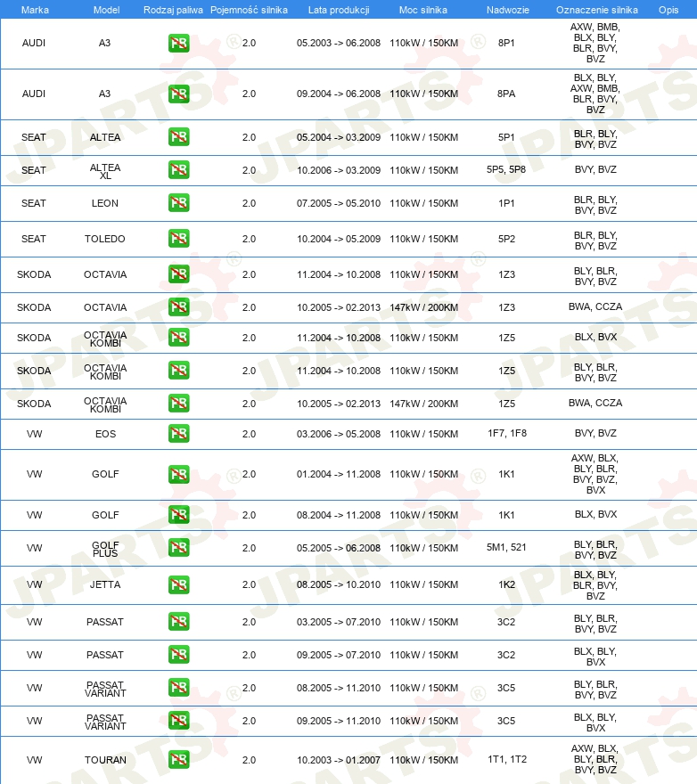Select the TOLEDO model cell
697x784 pixels.
point(104,239)
